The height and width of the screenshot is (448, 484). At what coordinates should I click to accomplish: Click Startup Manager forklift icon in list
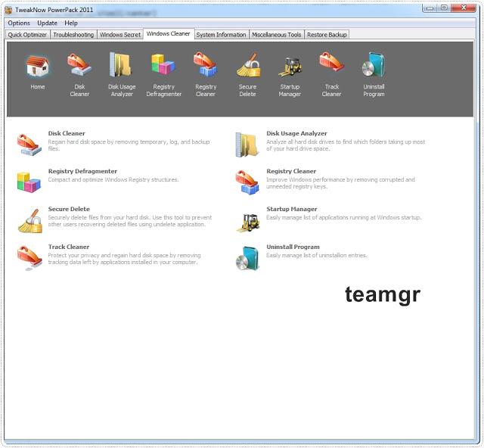(x=248, y=222)
